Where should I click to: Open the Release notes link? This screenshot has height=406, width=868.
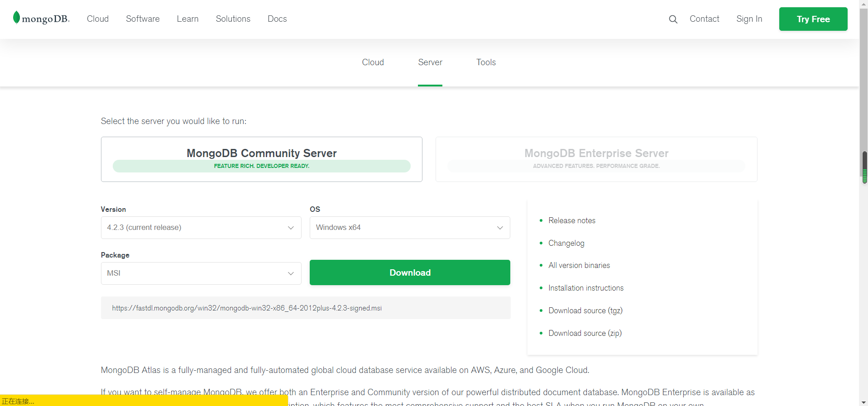pos(572,220)
